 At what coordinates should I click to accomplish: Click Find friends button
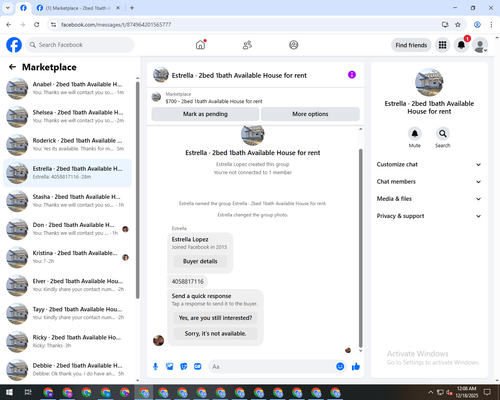pos(411,45)
